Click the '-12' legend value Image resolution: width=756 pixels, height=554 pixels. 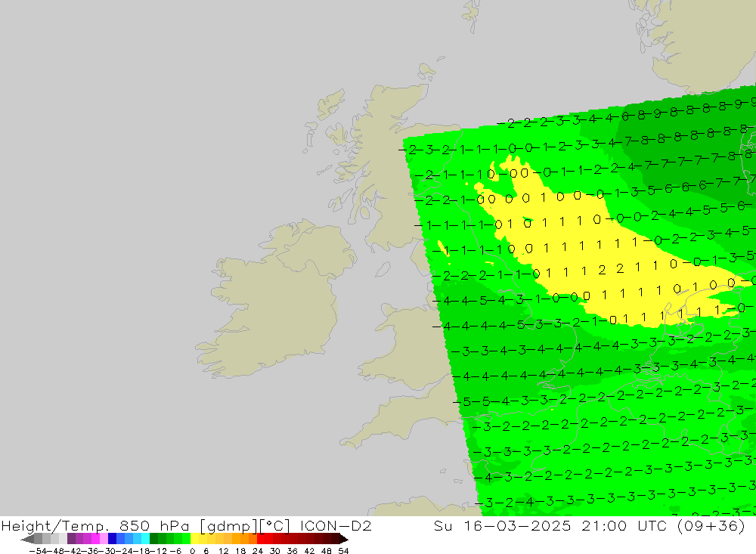[x=158, y=551]
